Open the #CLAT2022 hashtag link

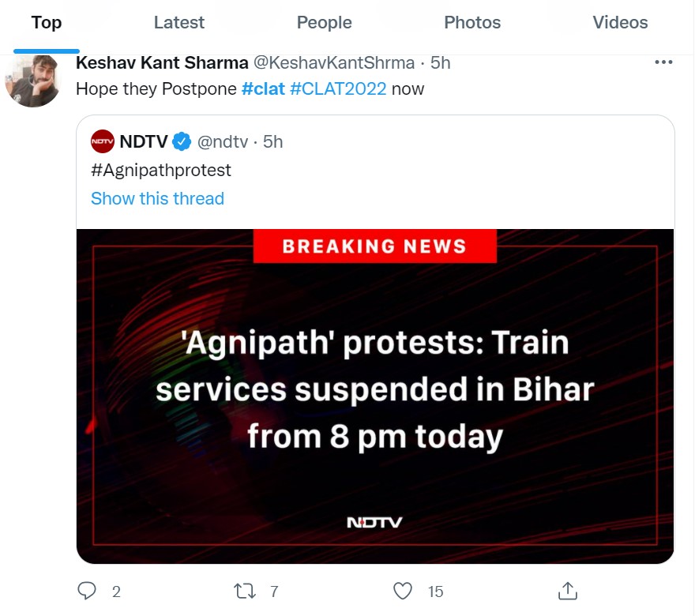[x=338, y=88]
